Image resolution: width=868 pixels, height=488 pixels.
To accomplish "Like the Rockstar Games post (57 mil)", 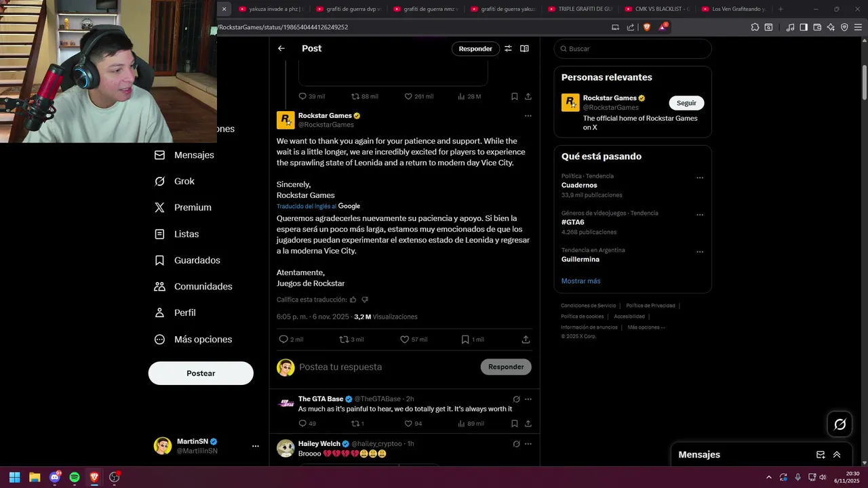I will [404, 340].
